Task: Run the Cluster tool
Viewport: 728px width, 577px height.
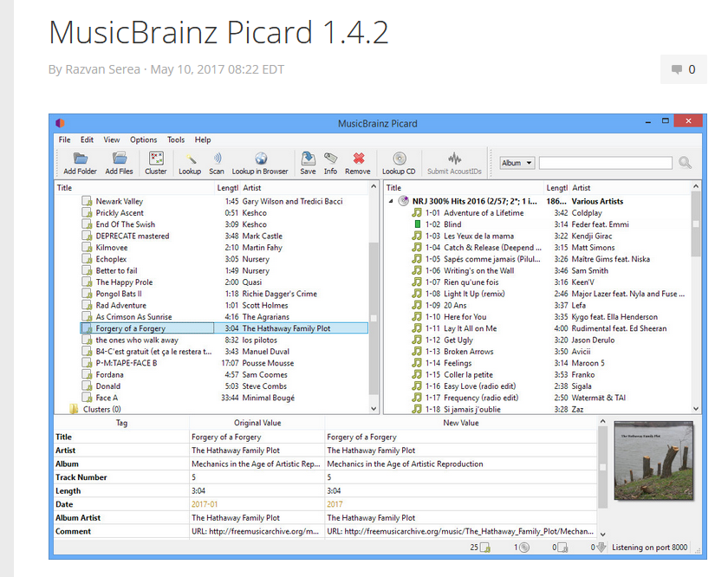Action: tap(155, 164)
